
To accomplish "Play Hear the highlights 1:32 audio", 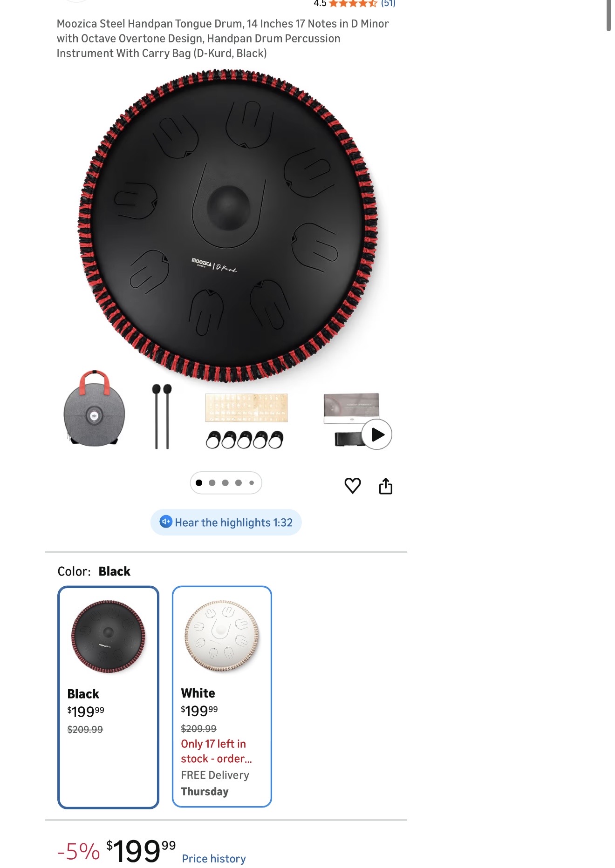I will pyautogui.click(x=226, y=522).
